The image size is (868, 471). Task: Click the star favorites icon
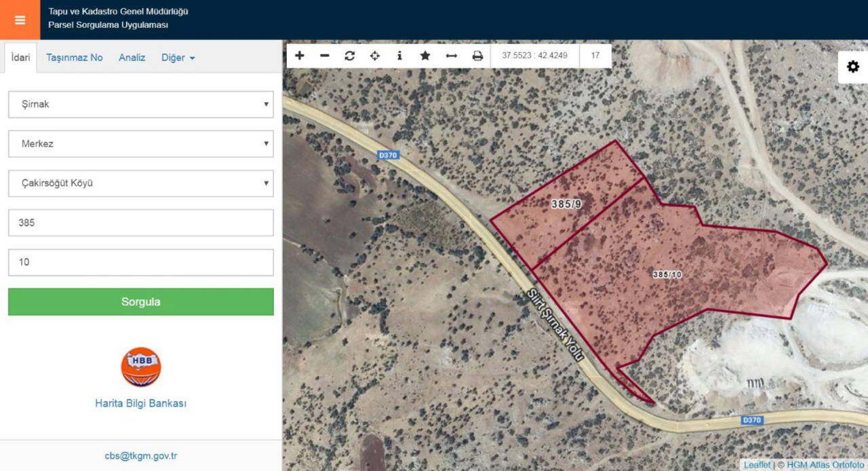425,56
